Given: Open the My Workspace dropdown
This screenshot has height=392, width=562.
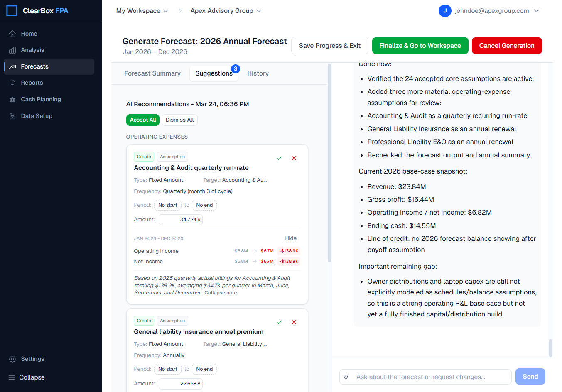Looking at the screenshot, I should pyautogui.click(x=142, y=11).
